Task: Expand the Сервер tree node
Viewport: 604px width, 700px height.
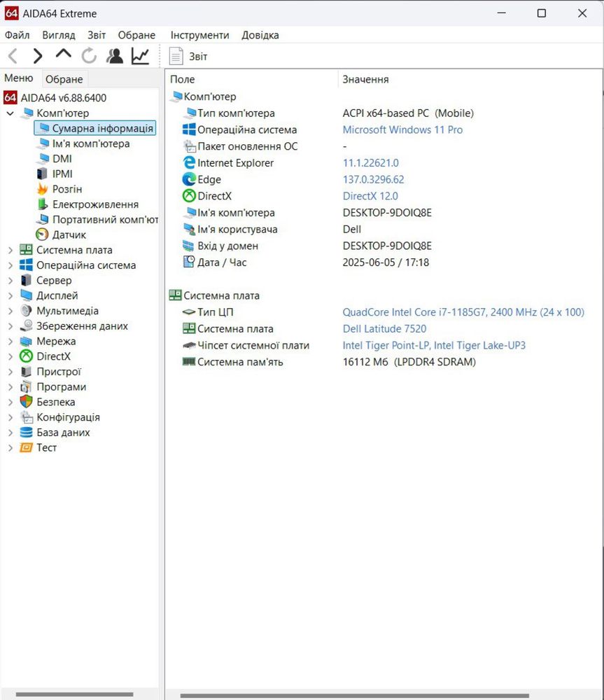Action: click(x=10, y=281)
